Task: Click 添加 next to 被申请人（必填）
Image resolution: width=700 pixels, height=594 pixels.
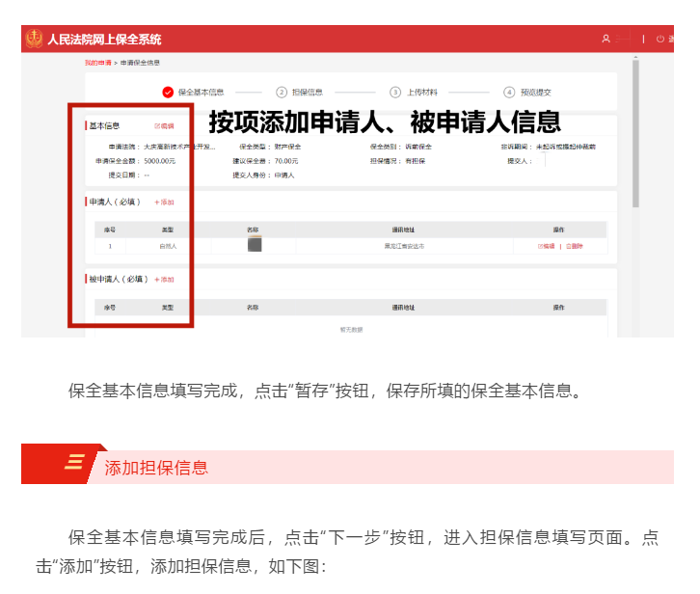Action: [x=164, y=280]
